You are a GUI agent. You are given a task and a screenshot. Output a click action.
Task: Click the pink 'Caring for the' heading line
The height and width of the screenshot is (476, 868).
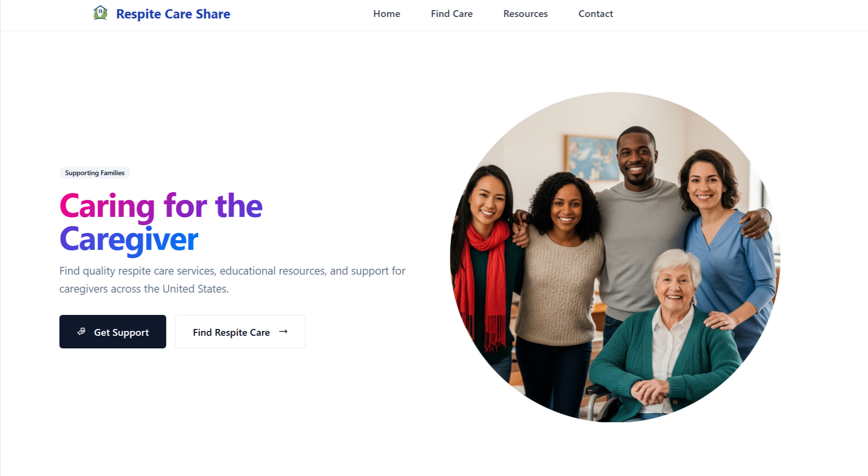161,206
